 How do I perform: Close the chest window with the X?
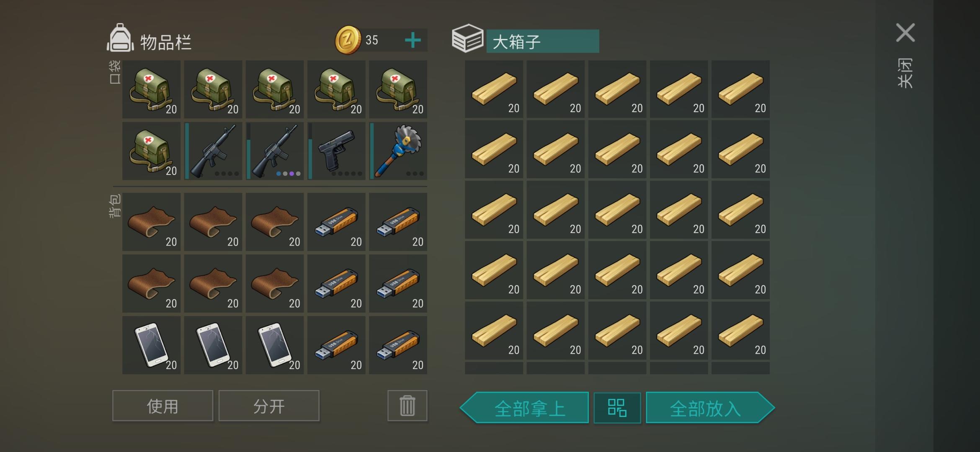click(x=905, y=33)
